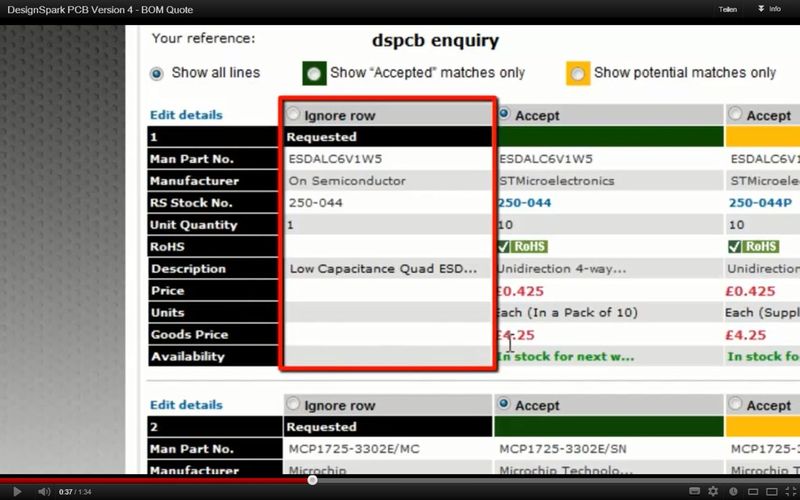The image size is (800, 500).
Task: Click the video title DesignSpark PCB Version 4
Action: 100,10
